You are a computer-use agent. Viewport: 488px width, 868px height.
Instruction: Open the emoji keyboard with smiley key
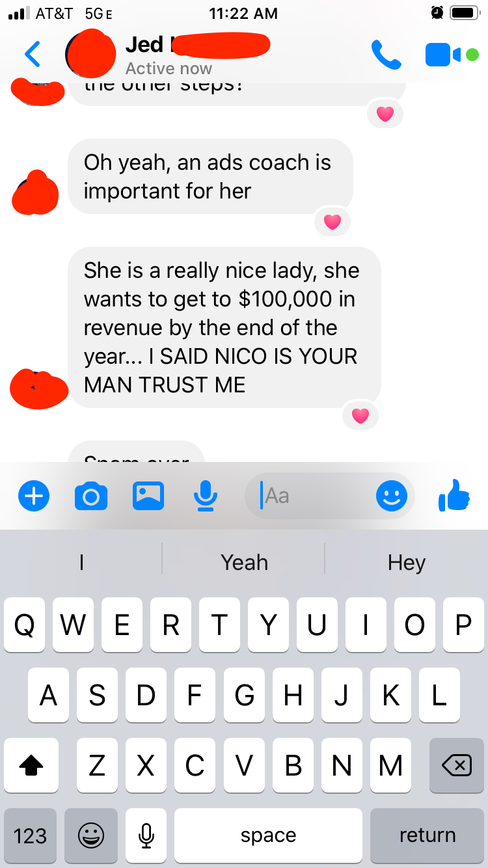click(91, 835)
